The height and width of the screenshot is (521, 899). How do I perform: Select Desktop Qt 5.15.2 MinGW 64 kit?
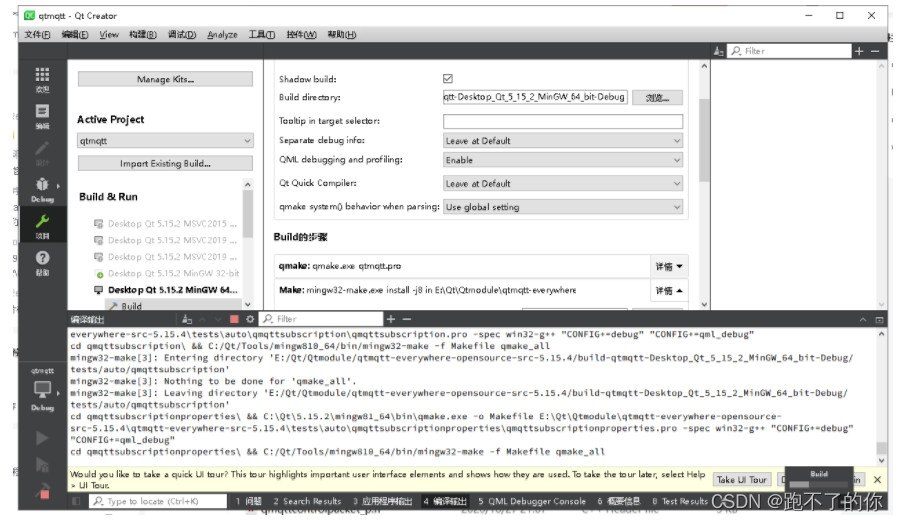click(x=166, y=290)
